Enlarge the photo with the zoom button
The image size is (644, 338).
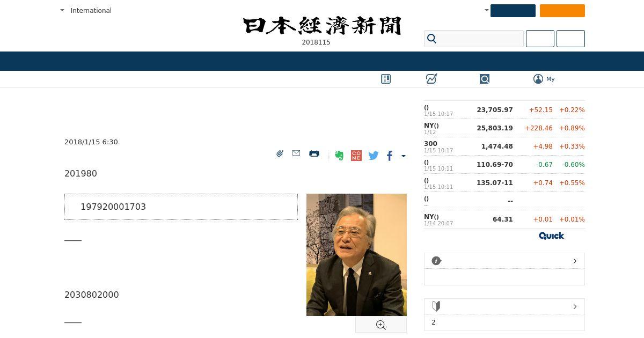point(381,325)
